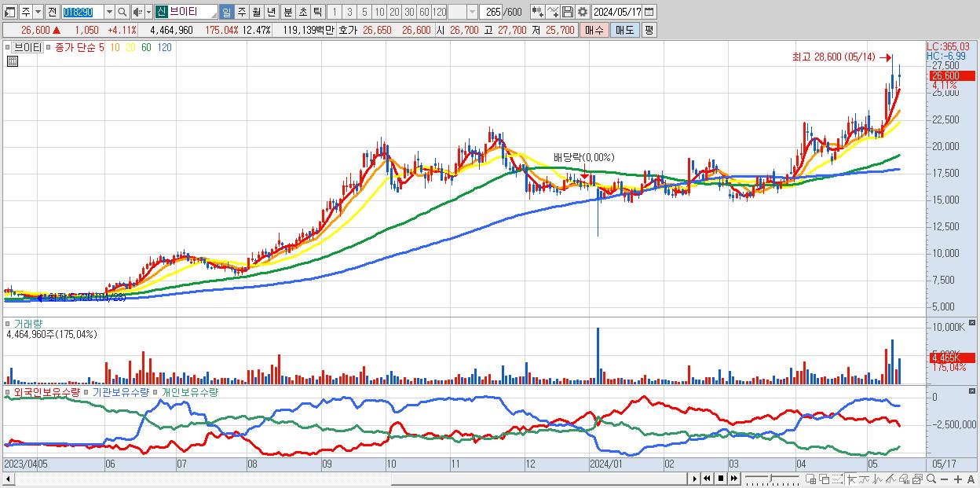Select the 60 interval button

pyautogui.click(x=424, y=12)
